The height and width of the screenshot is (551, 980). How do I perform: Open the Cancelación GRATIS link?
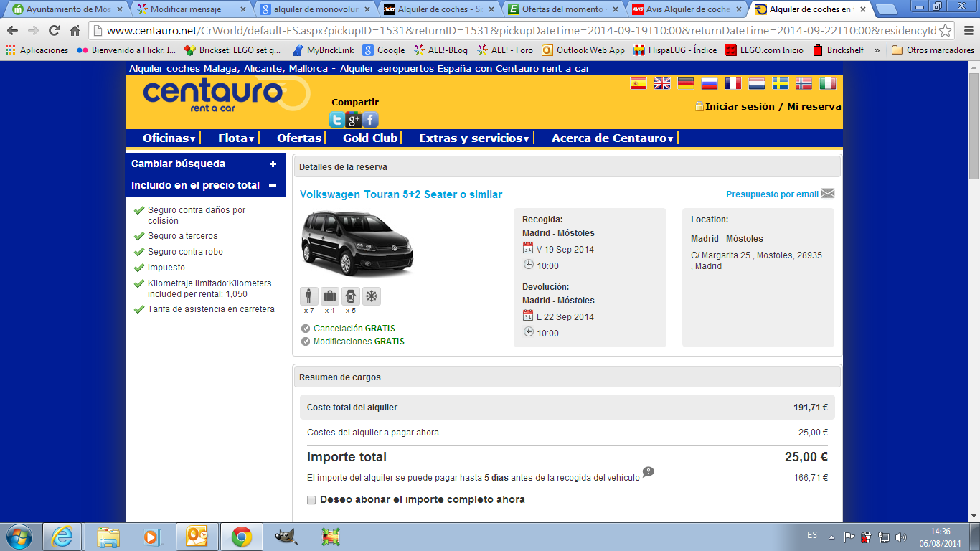click(x=354, y=329)
